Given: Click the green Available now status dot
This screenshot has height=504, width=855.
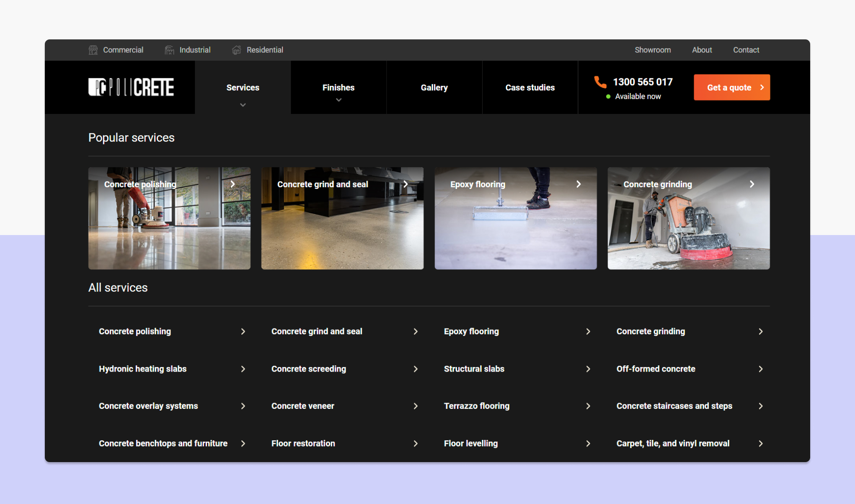Looking at the screenshot, I should 608,96.
